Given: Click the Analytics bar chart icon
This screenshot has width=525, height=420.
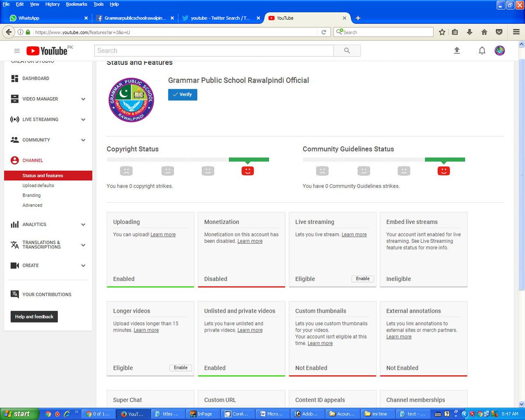Looking at the screenshot, I should click(15, 224).
